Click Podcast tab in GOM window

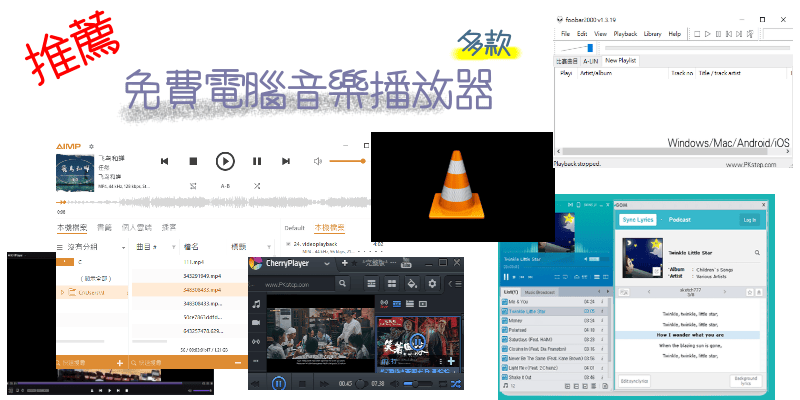coord(680,220)
